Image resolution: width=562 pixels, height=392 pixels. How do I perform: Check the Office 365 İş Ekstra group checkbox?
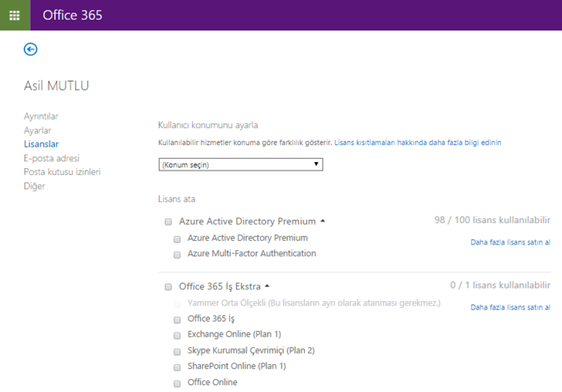(x=168, y=286)
